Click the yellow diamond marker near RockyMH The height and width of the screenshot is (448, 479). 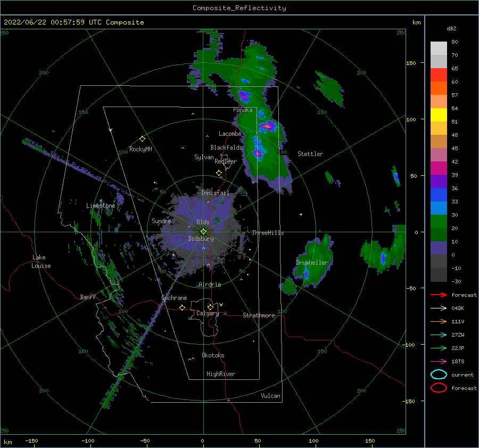tap(142, 139)
